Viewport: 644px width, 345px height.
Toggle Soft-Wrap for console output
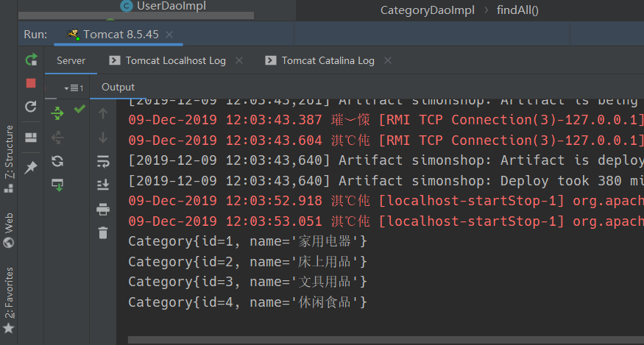coord(103,161)
